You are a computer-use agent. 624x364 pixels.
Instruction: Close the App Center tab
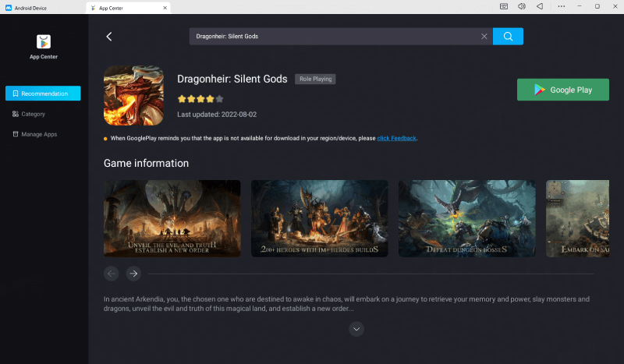(165, 8)
